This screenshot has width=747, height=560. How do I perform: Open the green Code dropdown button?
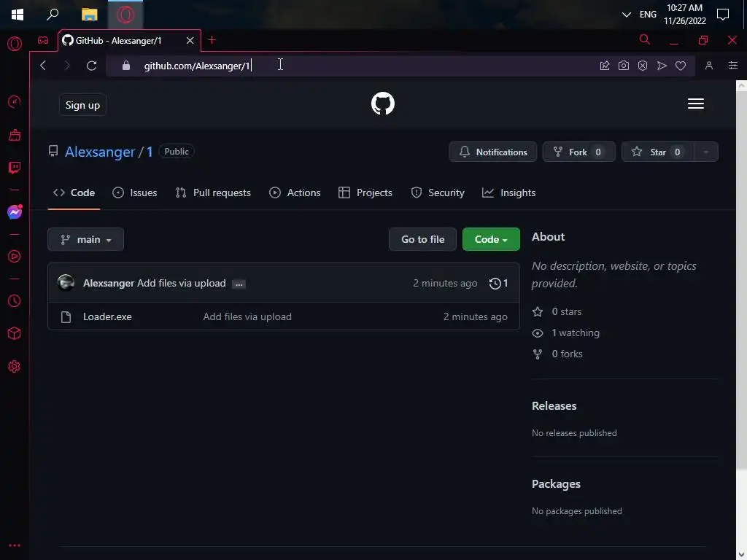pos(491,239)
